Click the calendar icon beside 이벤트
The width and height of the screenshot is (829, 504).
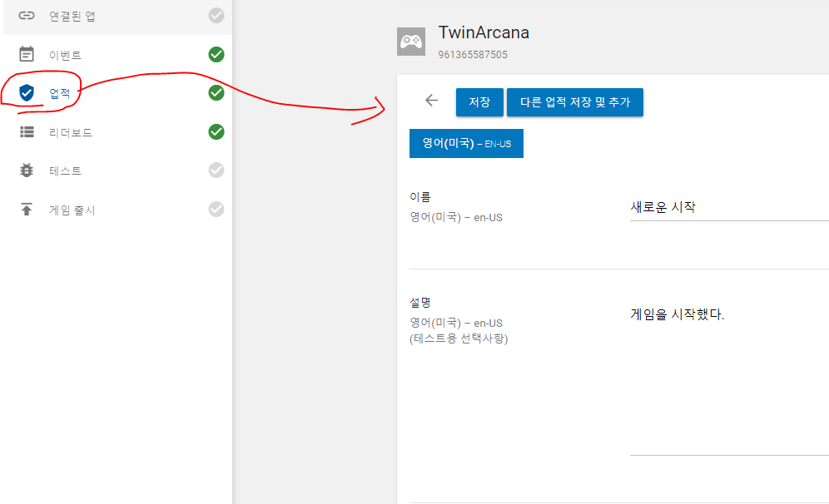pos(27,54)
